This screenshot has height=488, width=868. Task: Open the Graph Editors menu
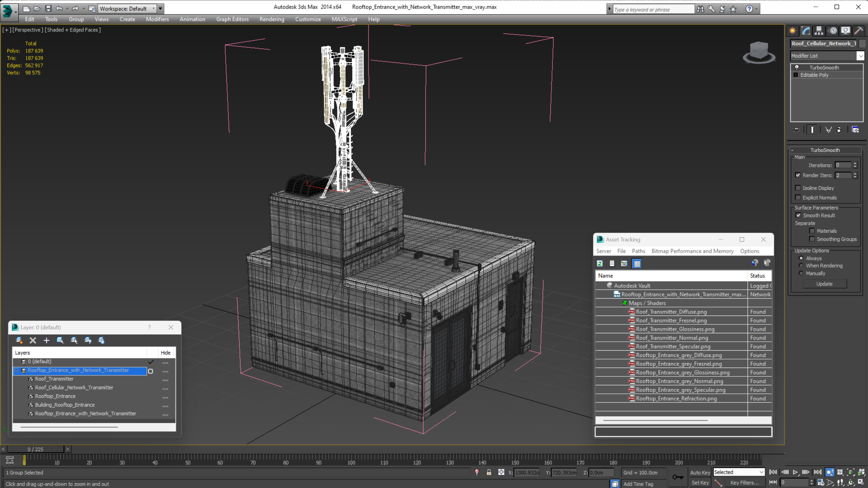point(232,19)
